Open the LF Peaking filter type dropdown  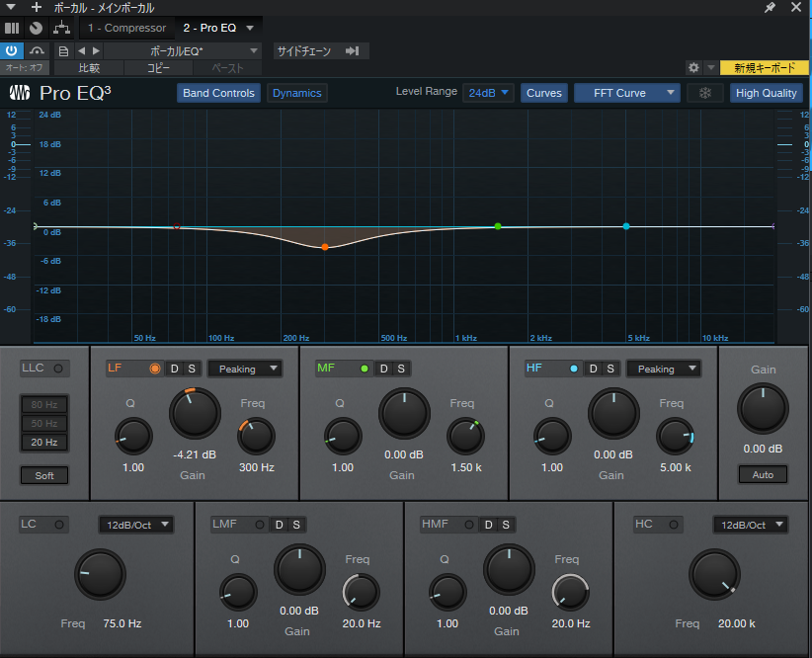point(244,369)
